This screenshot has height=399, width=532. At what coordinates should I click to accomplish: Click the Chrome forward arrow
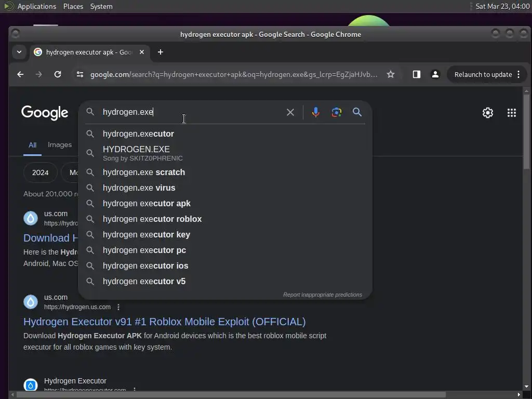pyautogui.click(x=38, y=74)
